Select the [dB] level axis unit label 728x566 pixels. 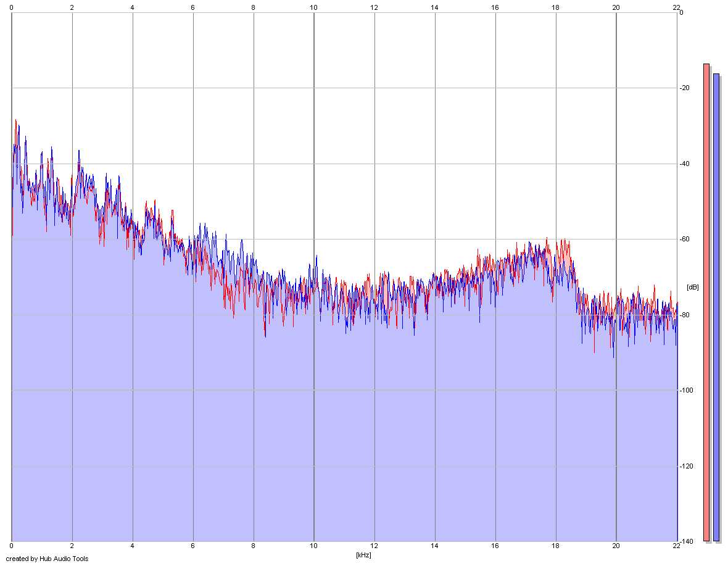[x=692, y=288]
